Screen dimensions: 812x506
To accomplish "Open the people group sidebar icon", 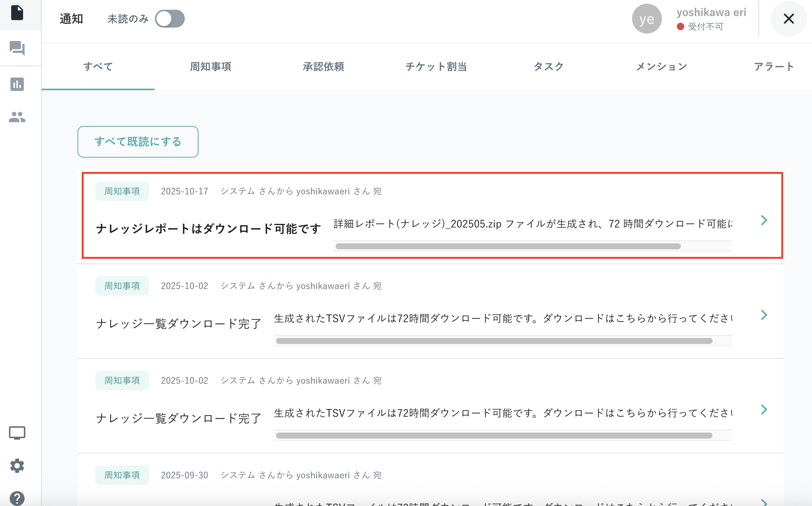I will pyautogui.click(x=17, y=117).
